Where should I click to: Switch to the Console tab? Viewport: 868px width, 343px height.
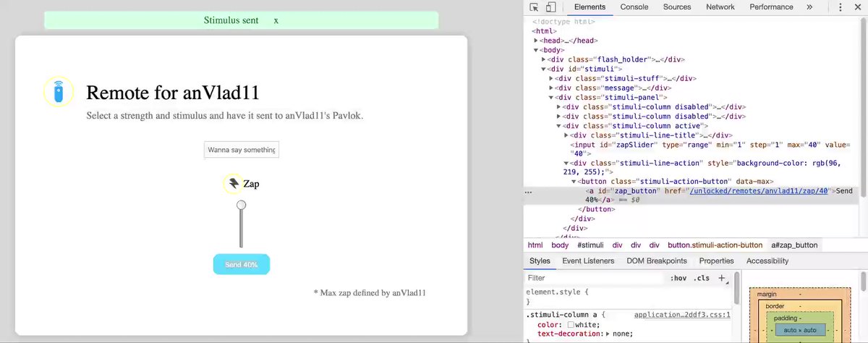click(x=634, y=7)
